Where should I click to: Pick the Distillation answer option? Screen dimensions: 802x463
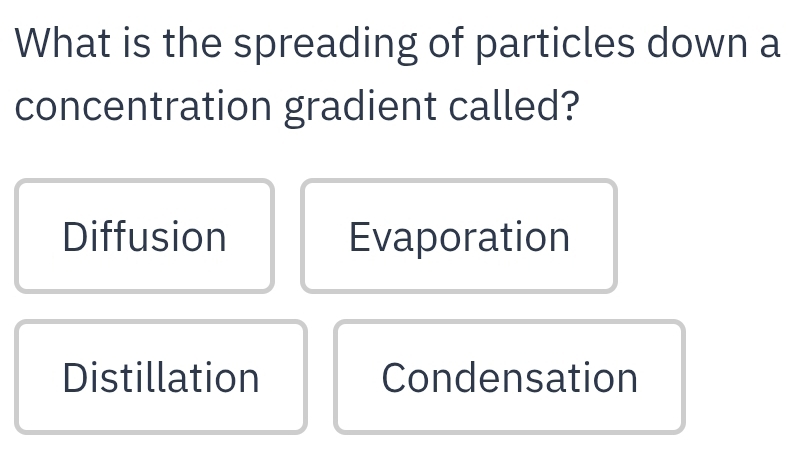tap(161, 377)
